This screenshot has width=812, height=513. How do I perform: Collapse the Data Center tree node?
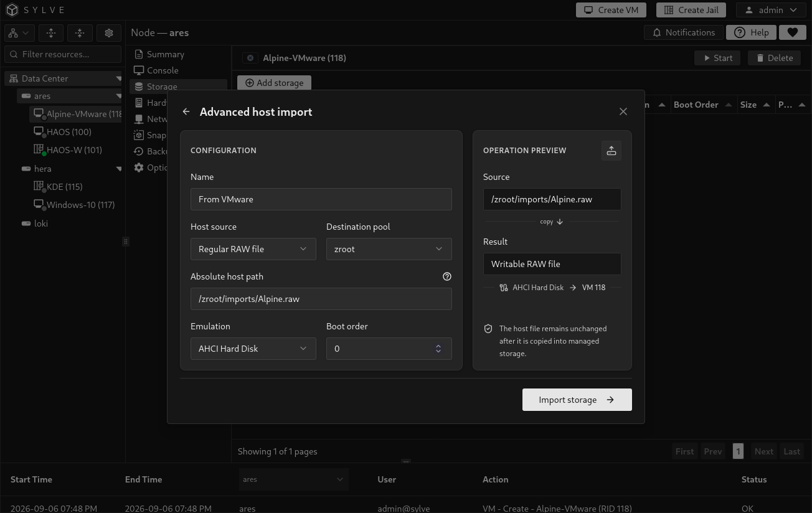pos(118,78)
